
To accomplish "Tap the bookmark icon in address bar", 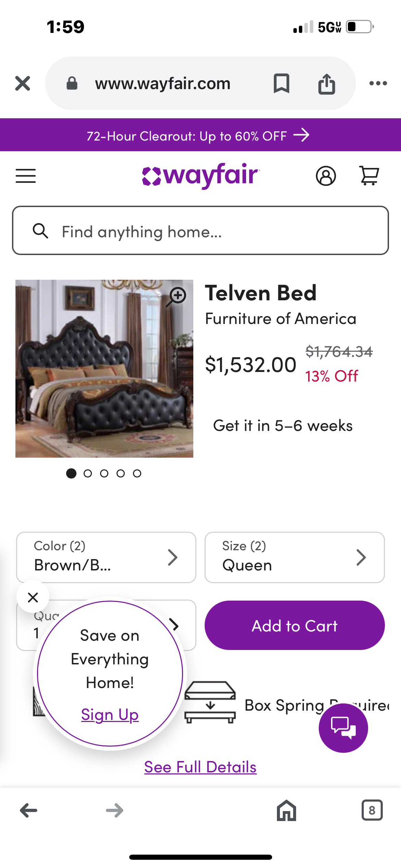I will [281, 83].
